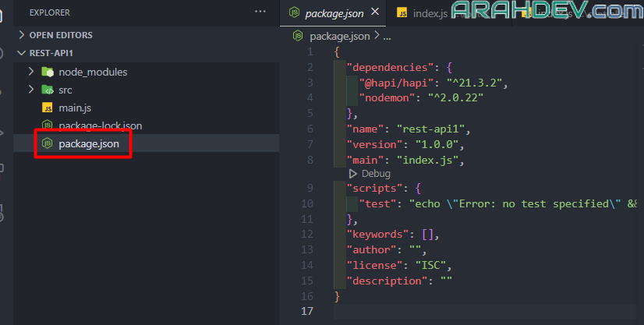Viewport: 644px width, 325px height.
Task: Click the breadcrumb ellipsis after package.json
Action: point(387,36)
